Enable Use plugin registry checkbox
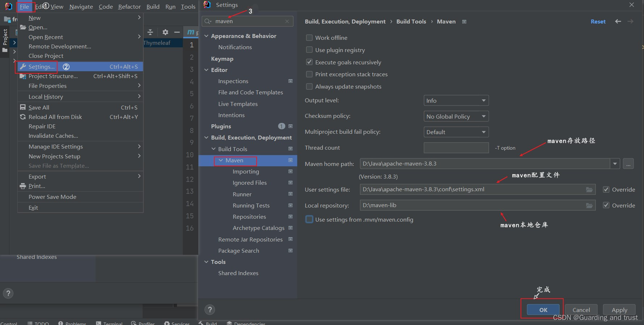 pyautogui.click(x=309, y=50)
